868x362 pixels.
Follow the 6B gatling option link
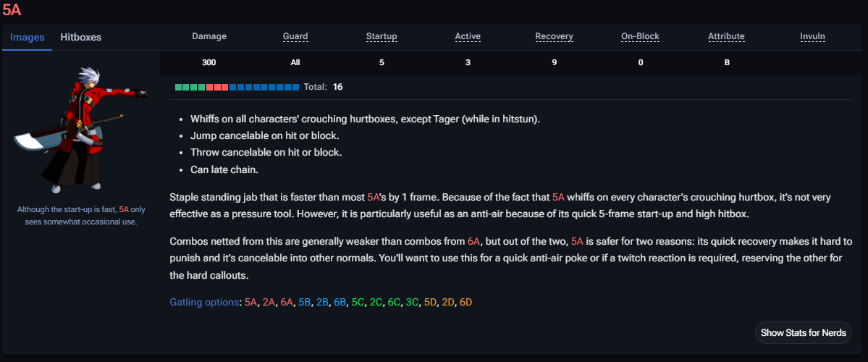[340, 301]
